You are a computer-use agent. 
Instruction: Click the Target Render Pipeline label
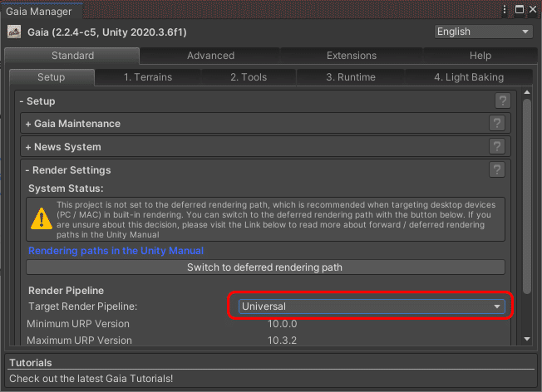click(82, 306)
